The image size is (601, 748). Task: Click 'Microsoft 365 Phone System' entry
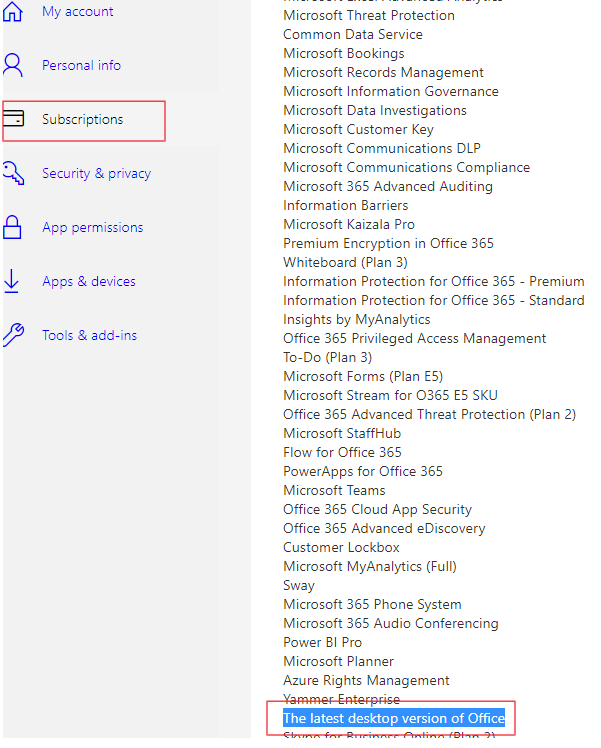pyautogui.click(x=372, y=605)
